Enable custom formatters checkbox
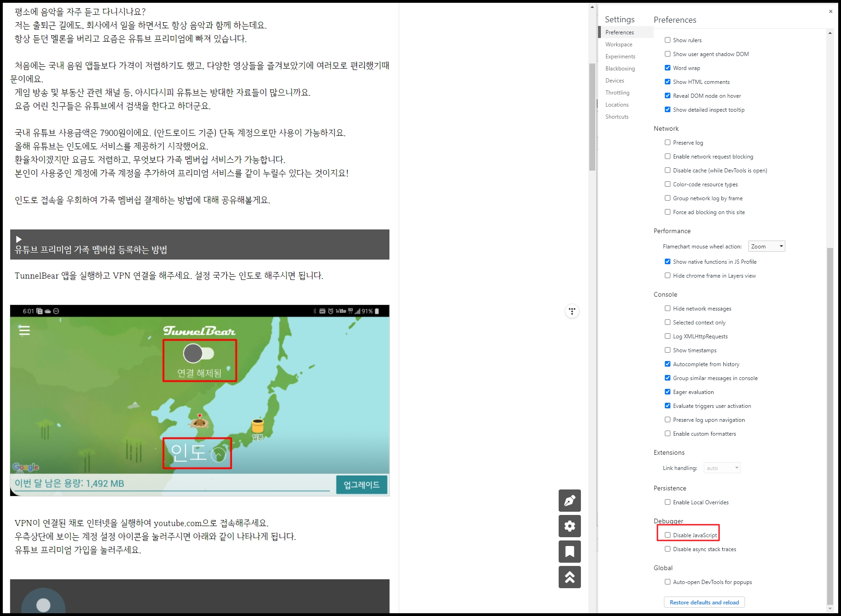The image size is (841, 616). [x=668, y=433]
